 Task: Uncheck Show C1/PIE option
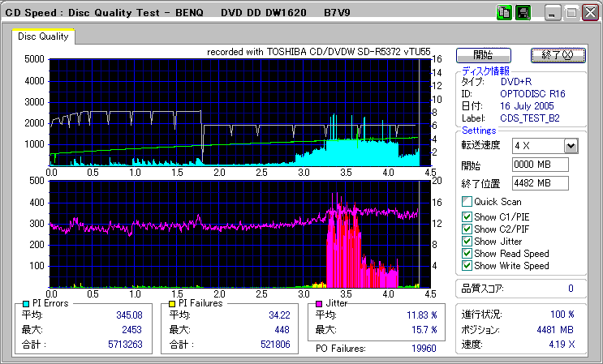click(467, 216)
